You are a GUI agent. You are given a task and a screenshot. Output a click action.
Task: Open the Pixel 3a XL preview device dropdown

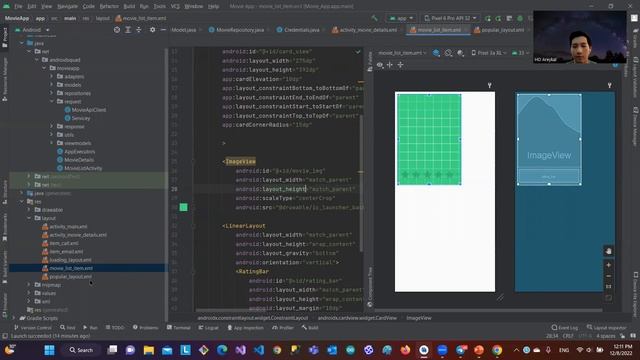tap(489, 53)
